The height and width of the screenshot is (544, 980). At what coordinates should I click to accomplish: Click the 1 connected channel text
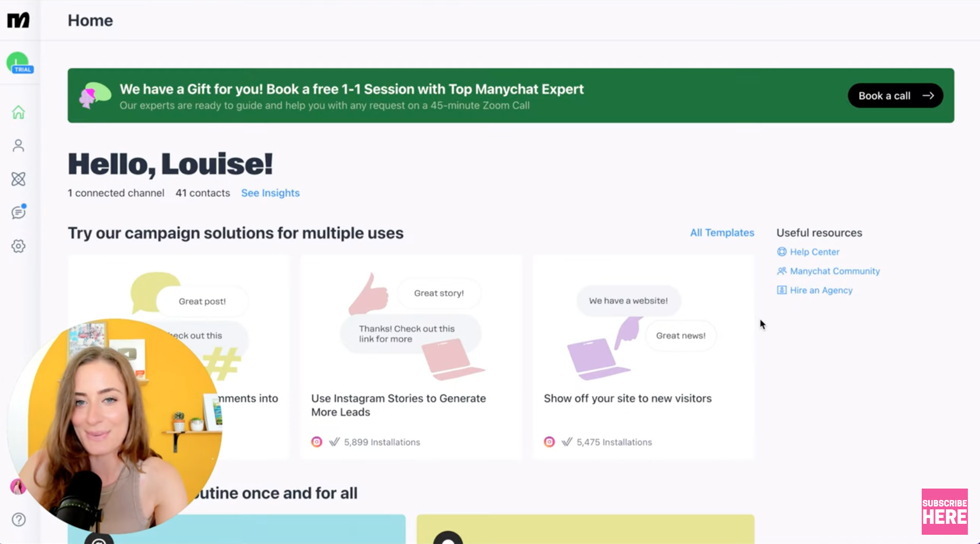(116, 193)
